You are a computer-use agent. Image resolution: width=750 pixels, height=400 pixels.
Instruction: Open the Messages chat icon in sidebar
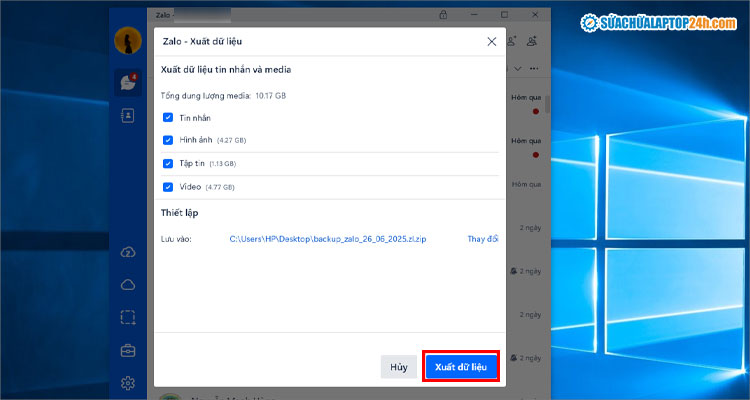127,82
